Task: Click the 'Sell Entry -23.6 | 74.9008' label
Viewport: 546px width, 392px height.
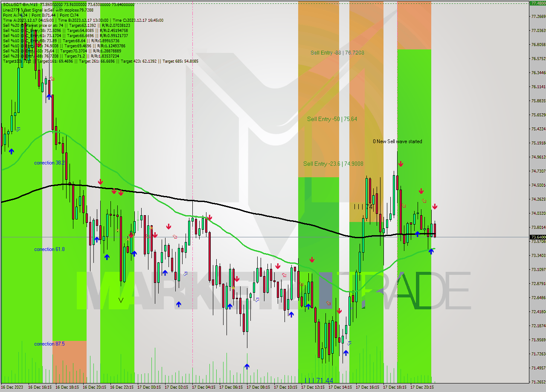Action: point(333,164)
